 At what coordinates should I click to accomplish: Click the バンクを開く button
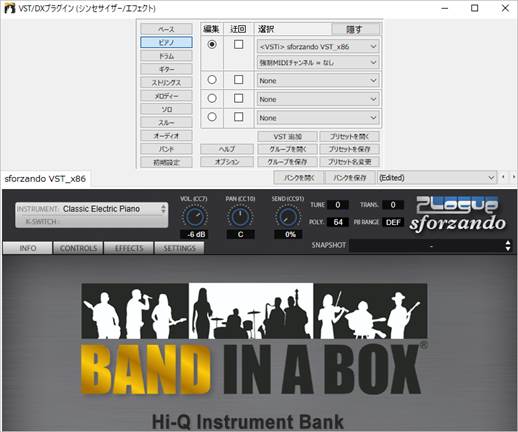tap(299, 178)
